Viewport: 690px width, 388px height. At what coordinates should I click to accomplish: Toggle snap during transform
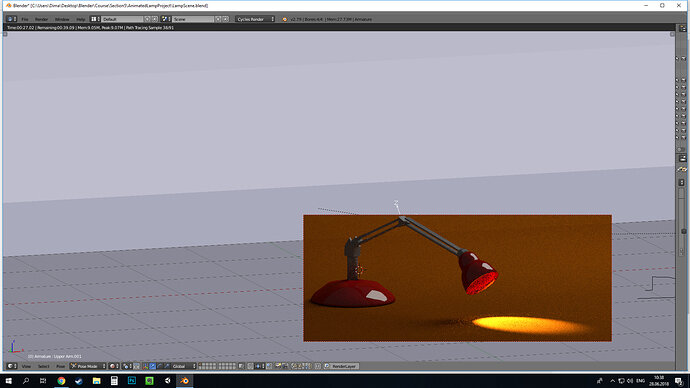point(250,366)
